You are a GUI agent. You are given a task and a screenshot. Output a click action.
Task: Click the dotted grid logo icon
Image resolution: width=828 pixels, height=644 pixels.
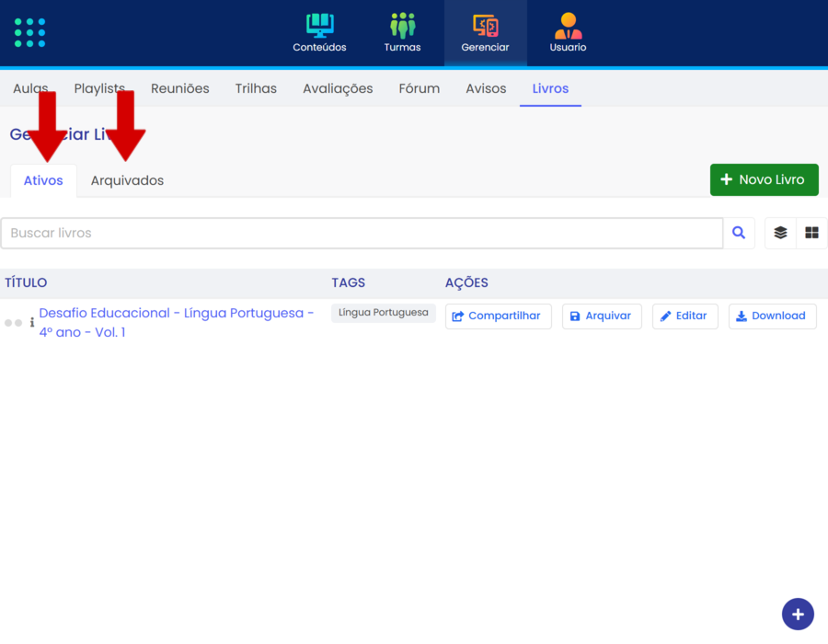click(x=30, y=32)
